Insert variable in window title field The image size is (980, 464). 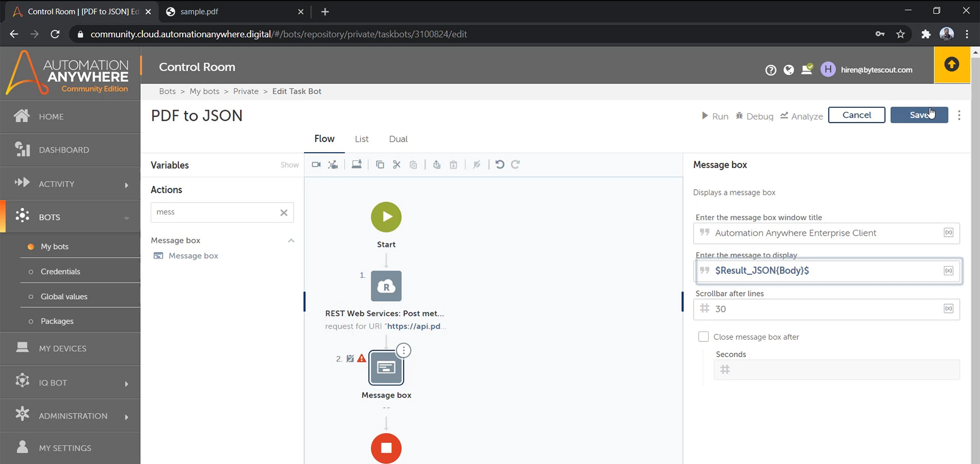click(948, 233)
